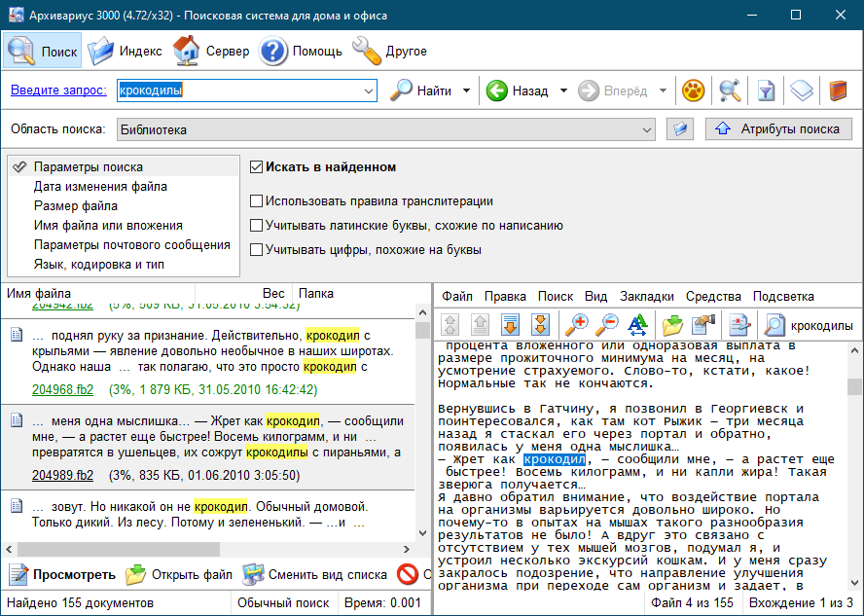
Task: Open the Индекс section
Action: [x=125, y=51]
